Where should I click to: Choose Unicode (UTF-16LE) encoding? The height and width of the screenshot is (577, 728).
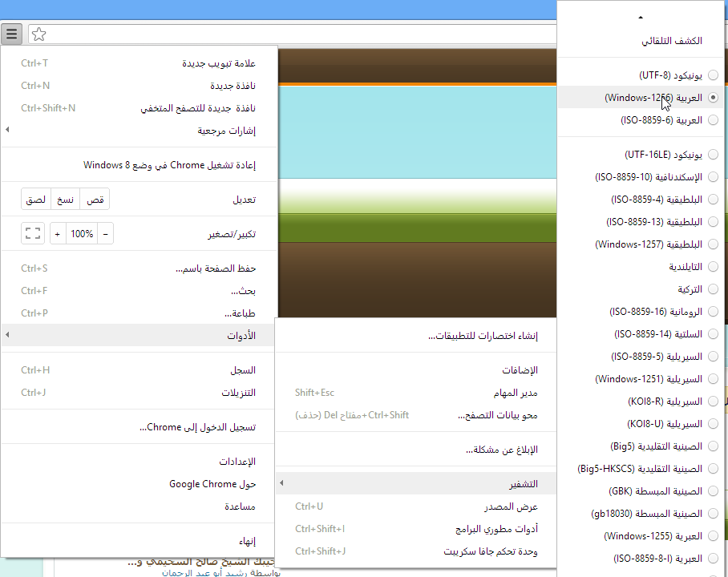[x=713, y=154]
